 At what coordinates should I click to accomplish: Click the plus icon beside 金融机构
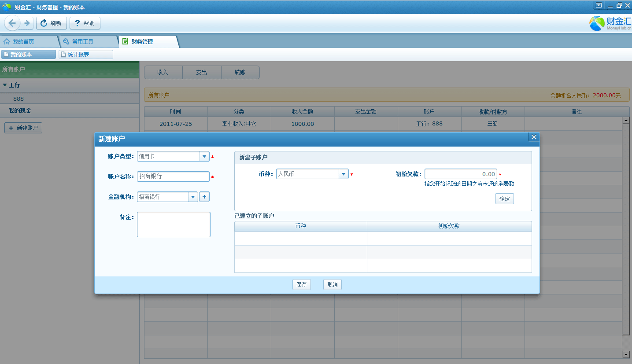[204, 197]
